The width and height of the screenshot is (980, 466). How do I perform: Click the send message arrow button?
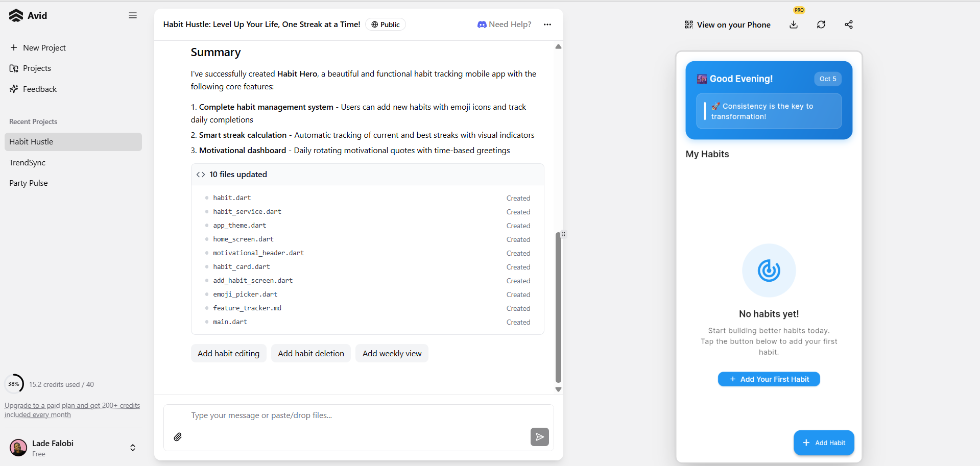(539, 437)
